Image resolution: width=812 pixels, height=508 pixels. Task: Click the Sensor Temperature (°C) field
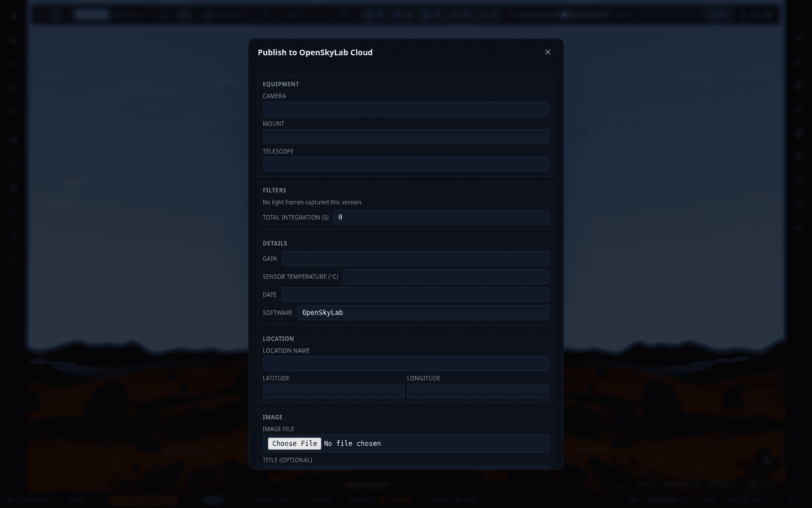pos(446,277)
